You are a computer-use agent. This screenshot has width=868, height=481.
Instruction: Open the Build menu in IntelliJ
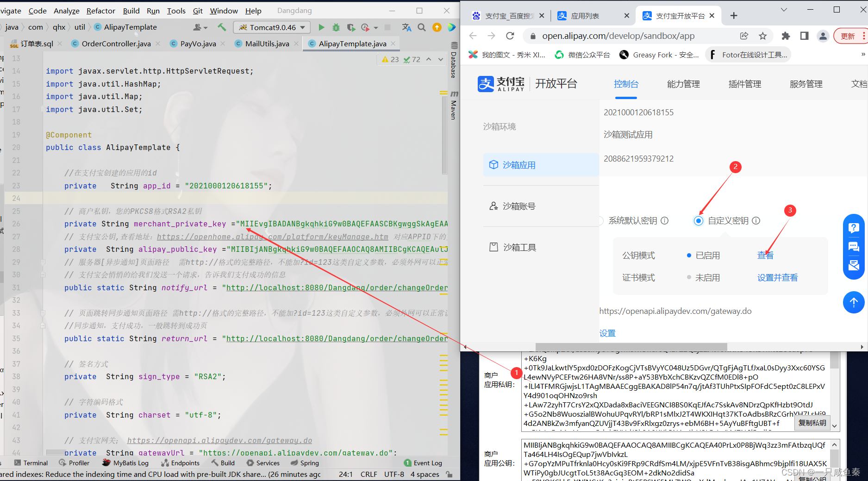pos(131,11)
